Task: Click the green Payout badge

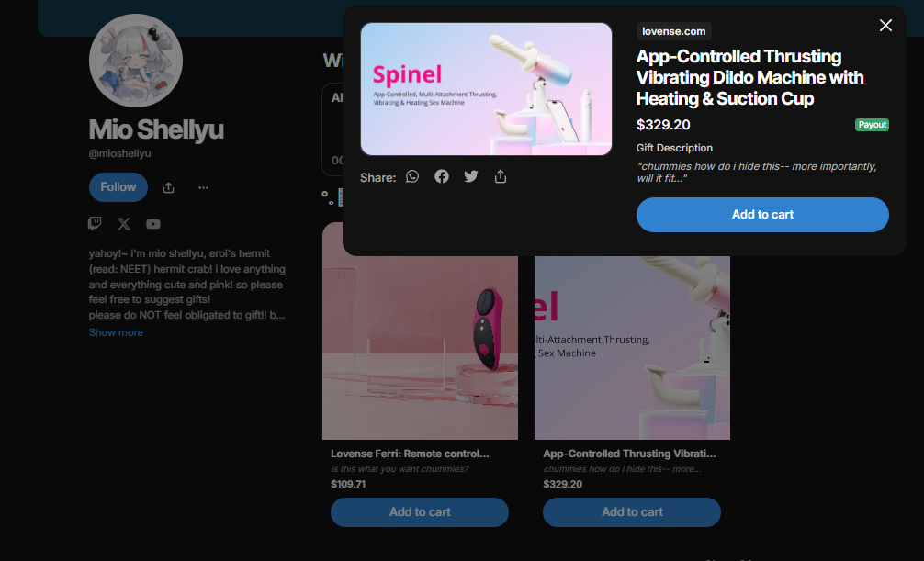Action: point(872,125)
